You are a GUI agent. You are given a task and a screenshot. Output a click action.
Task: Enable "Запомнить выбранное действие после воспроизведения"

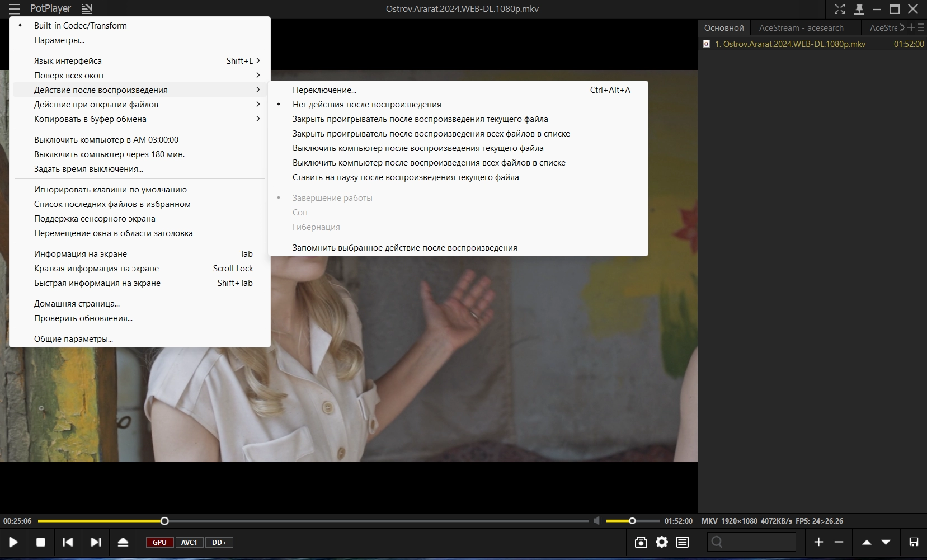click(404, 248)
